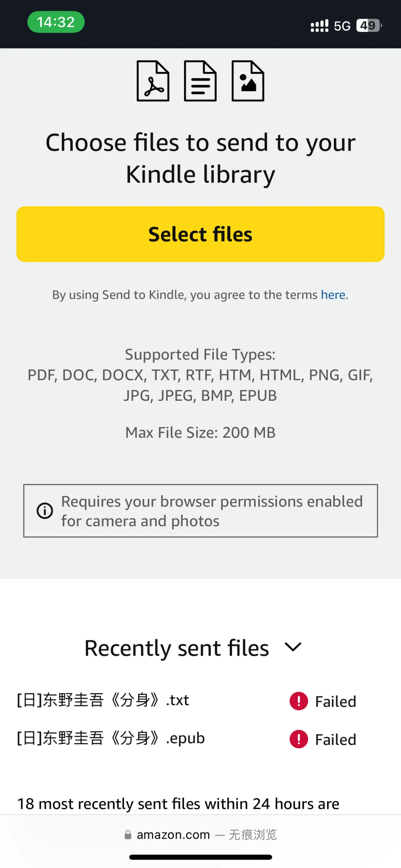
Task: Tap the browser permissions notice box
Action: point(200,511)
